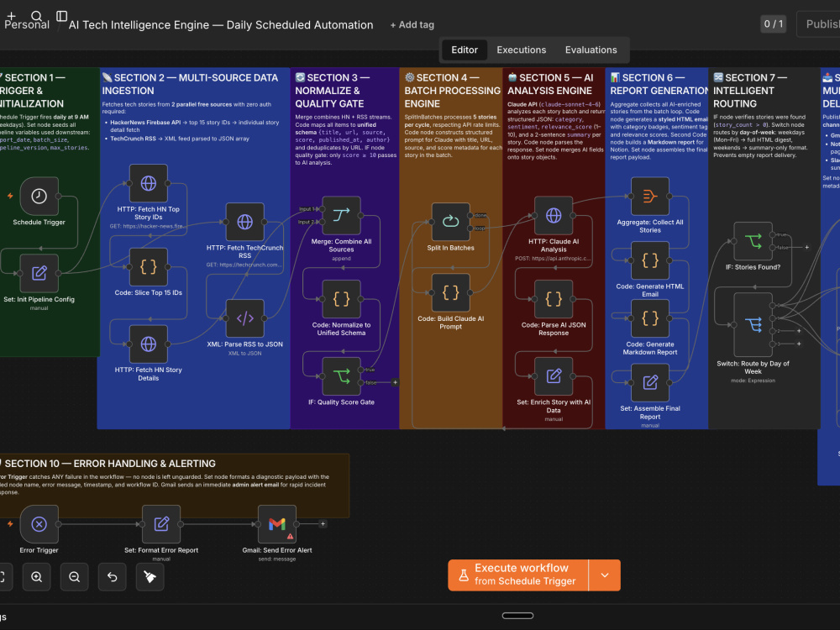Switch to the Editor tab

(465, 50)
